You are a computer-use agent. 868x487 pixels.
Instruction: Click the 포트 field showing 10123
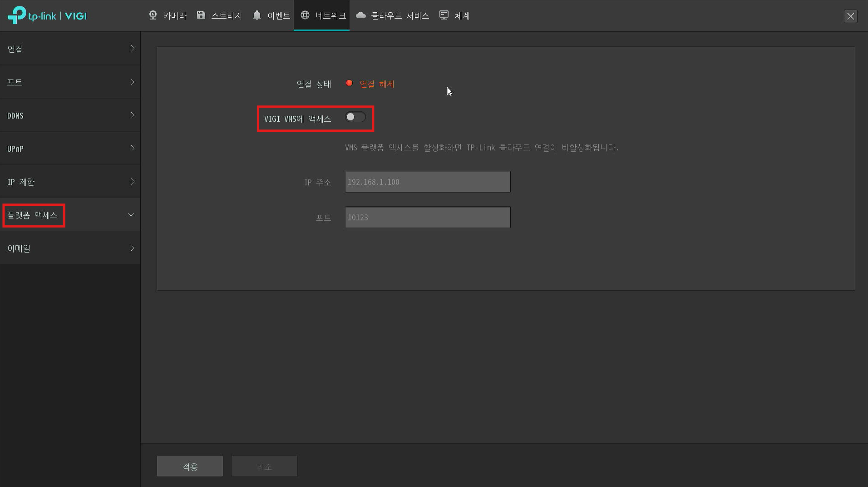click(x=427, y=217)
